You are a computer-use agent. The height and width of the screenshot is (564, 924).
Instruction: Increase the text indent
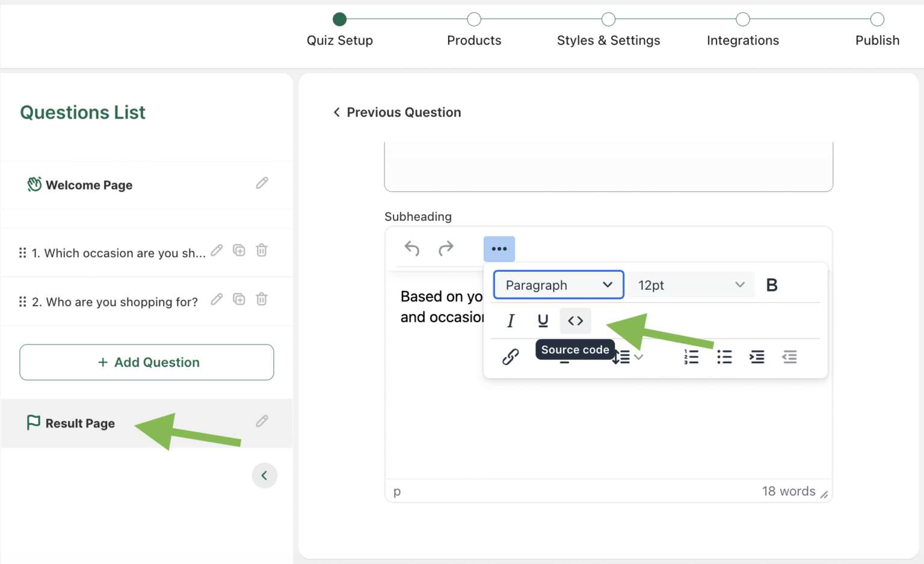click(x=757, y=357)
